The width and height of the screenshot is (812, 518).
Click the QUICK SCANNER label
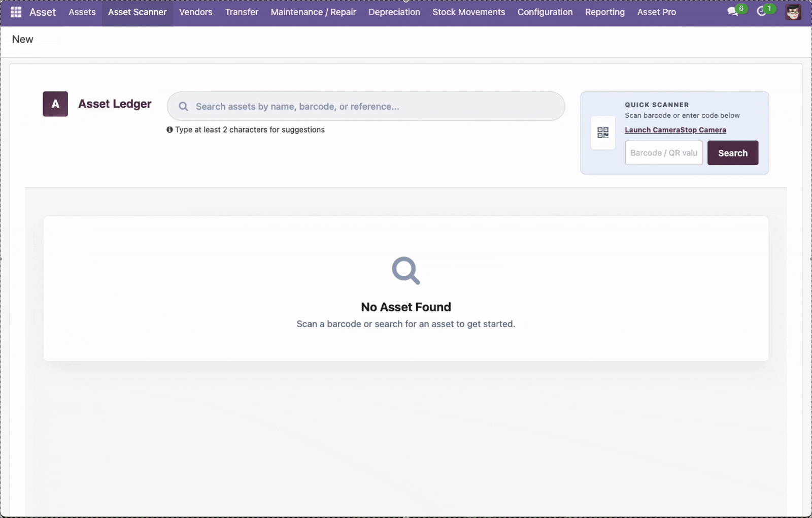tap(657, 105)
